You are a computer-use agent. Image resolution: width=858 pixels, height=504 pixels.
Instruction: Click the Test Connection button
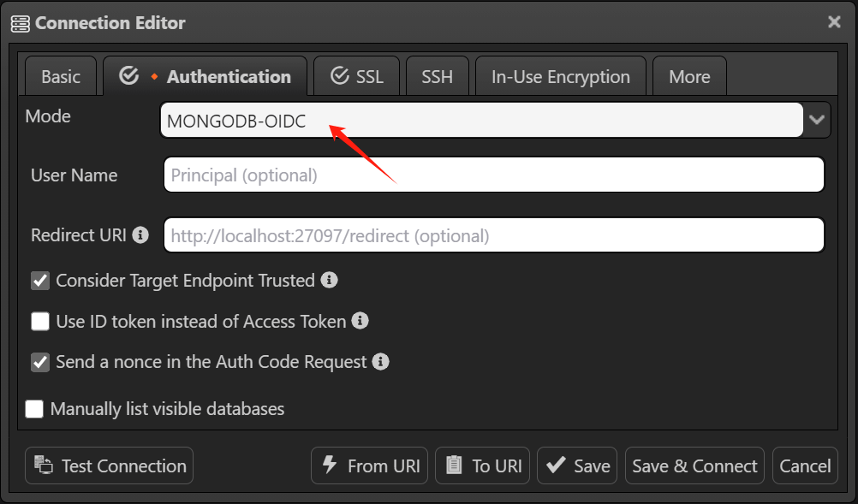click(x=110, y=465)
